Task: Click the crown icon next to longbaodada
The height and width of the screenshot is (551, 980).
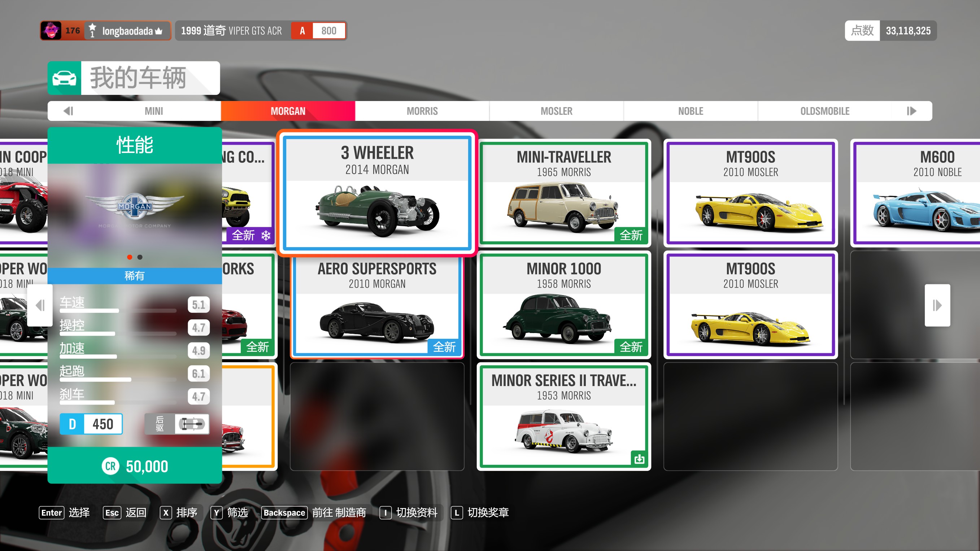Action: 159,31
